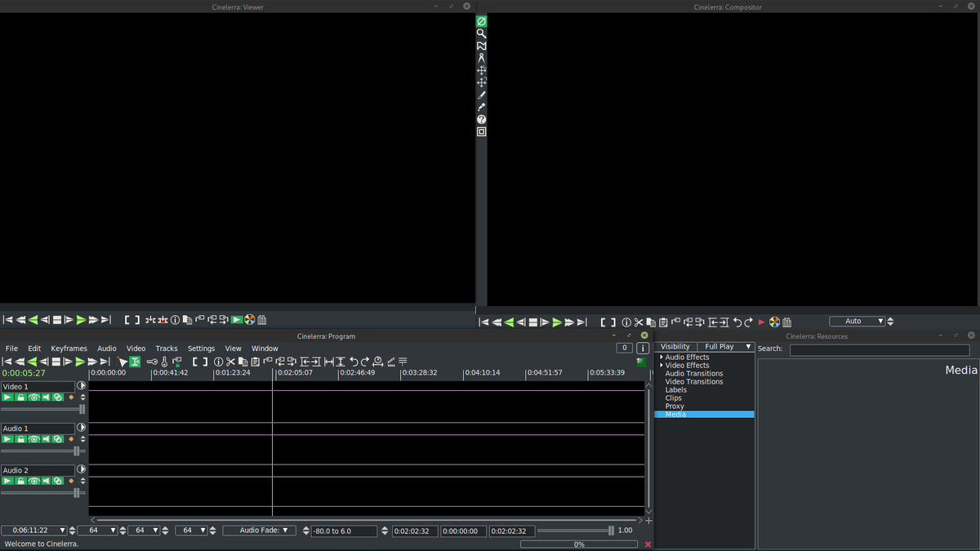Toggle play on Video 1 track
The height and width of the screenshot is (551, 980).
pos(7,398)
